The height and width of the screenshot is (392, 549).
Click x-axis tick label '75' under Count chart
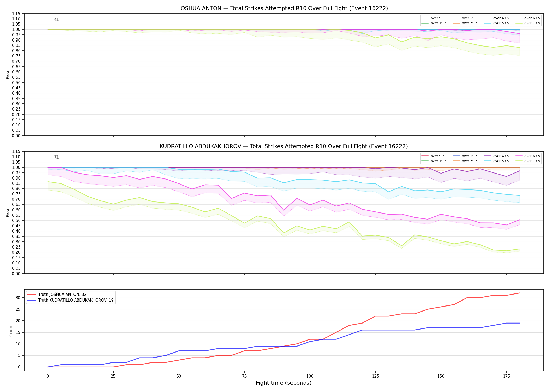(244, 376)
